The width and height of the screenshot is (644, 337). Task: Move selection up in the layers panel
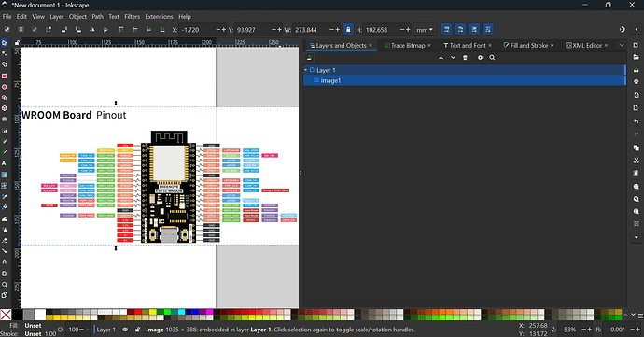pos(441,58)
